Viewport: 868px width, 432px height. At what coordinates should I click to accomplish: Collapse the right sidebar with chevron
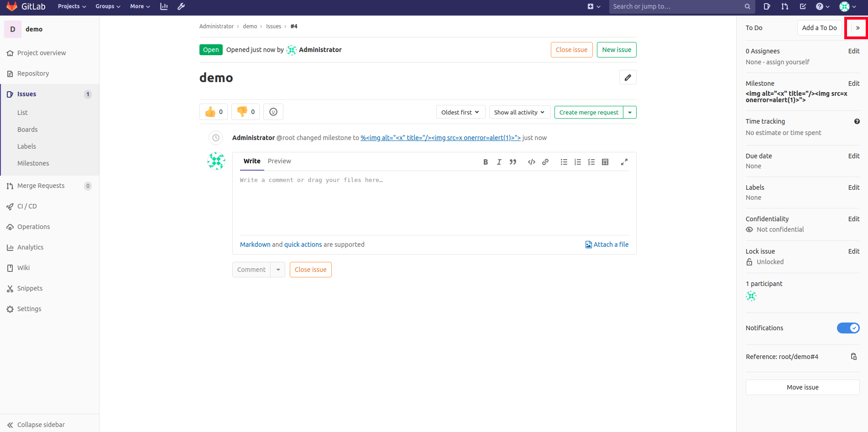[858, 28]
